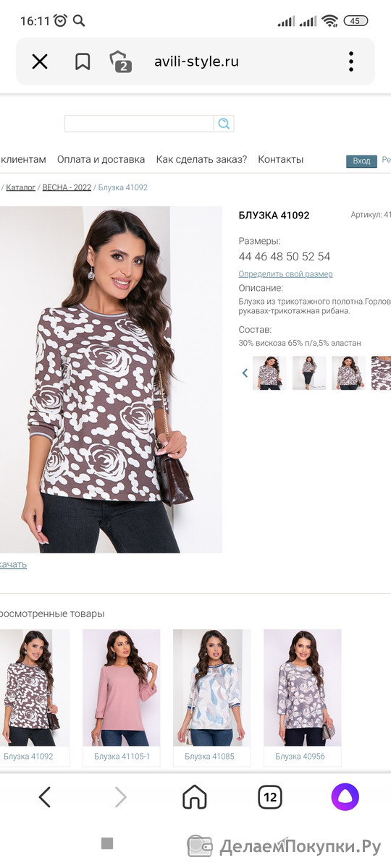Image resolution: width=391 pixels, height=868 pixels.
Task: Open the browser home page icon
Action: click(194, 797)
